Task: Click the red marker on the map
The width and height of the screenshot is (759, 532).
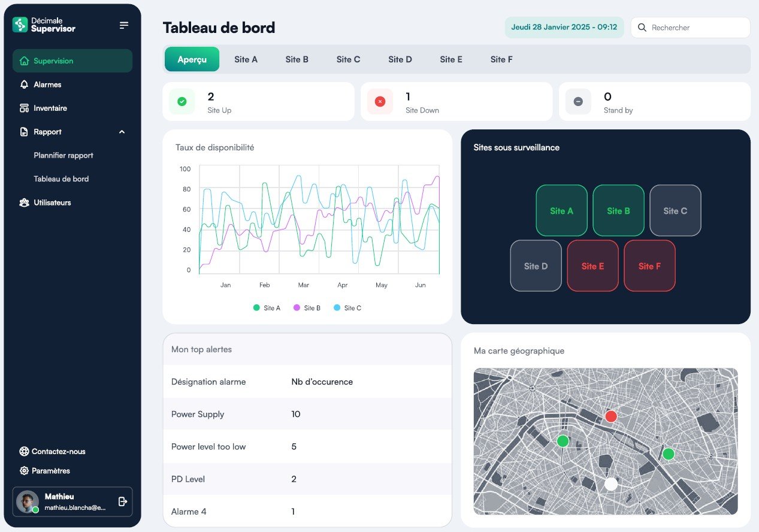Action: [610, 416]
